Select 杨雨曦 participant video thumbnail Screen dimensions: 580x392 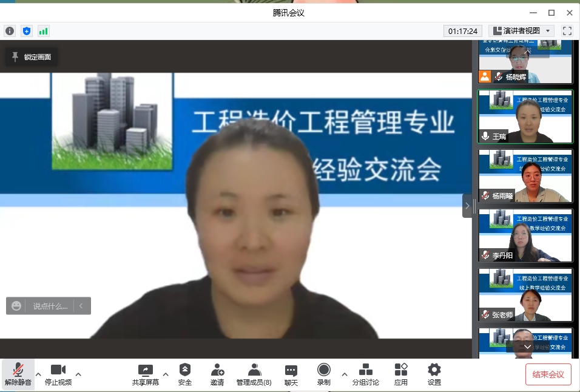[525, 176]
